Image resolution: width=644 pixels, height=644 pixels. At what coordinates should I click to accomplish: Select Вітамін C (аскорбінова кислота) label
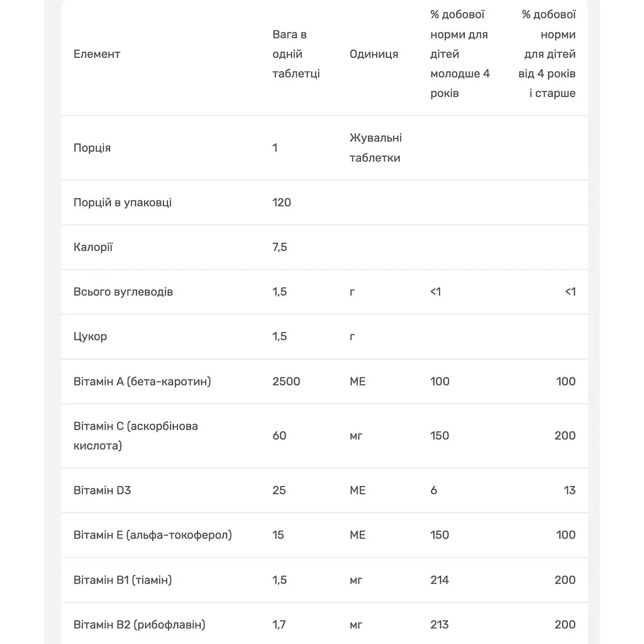pos(136,436)
